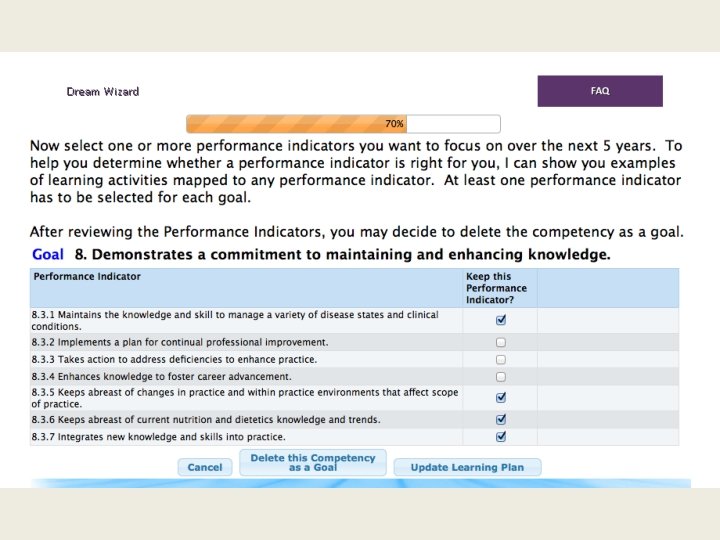Screen dimensions: 720x540
Task: Click the Goal label link
Action: pos(48,254)
